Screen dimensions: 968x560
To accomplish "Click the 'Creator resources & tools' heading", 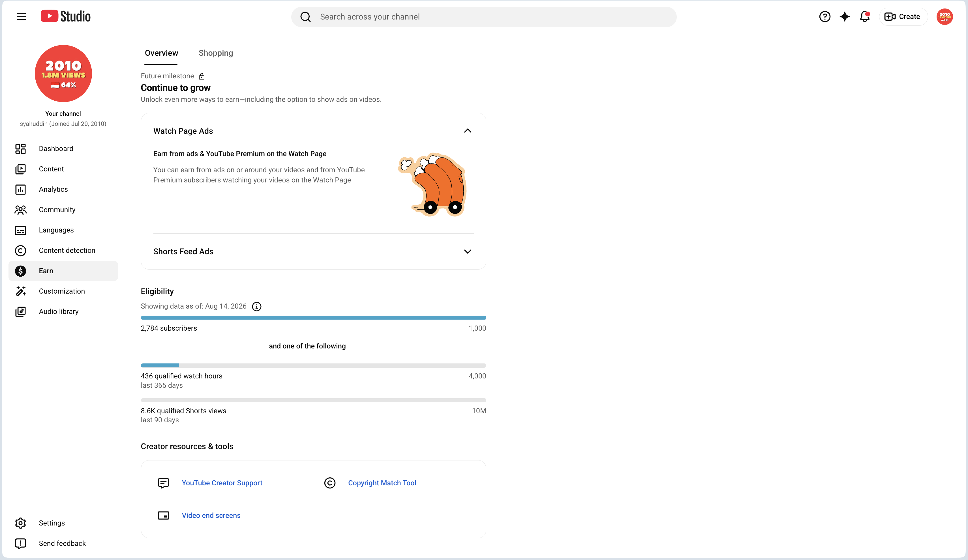I will [x=187, y=446].
